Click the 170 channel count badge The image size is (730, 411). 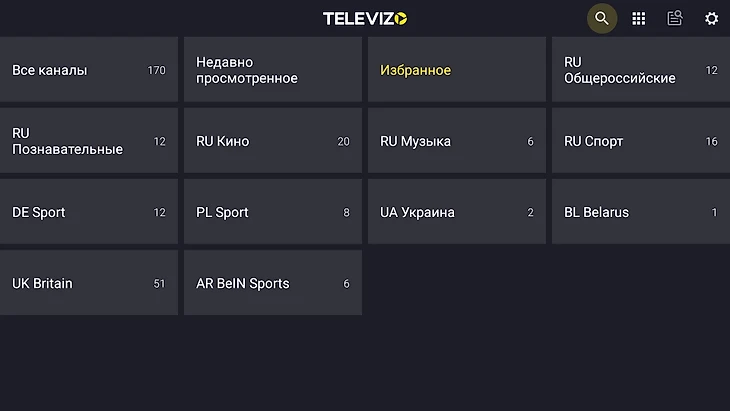[x=156, y=70]
